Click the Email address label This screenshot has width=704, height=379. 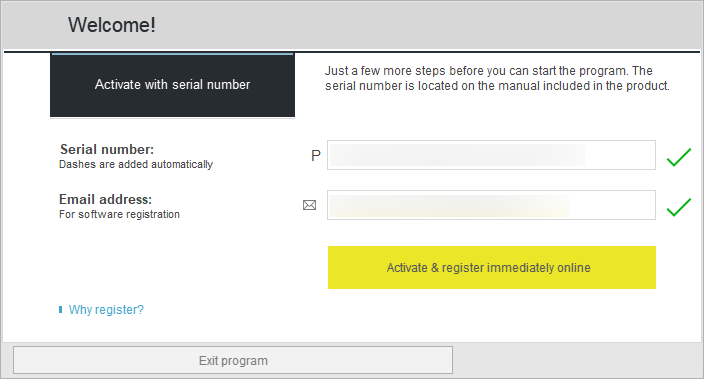pyautogui.click(x=106, y=199)
